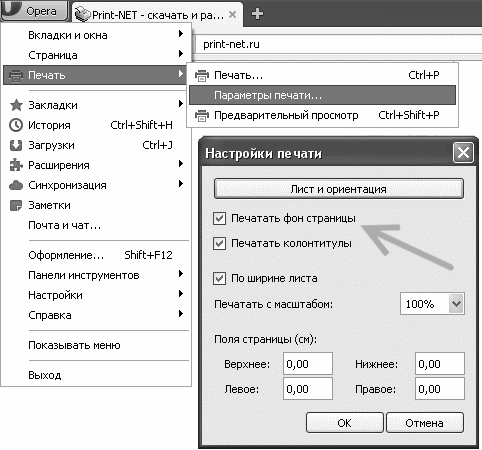Choose Выход from the Opera menu

pyautogui.click(x=45, y=375)
